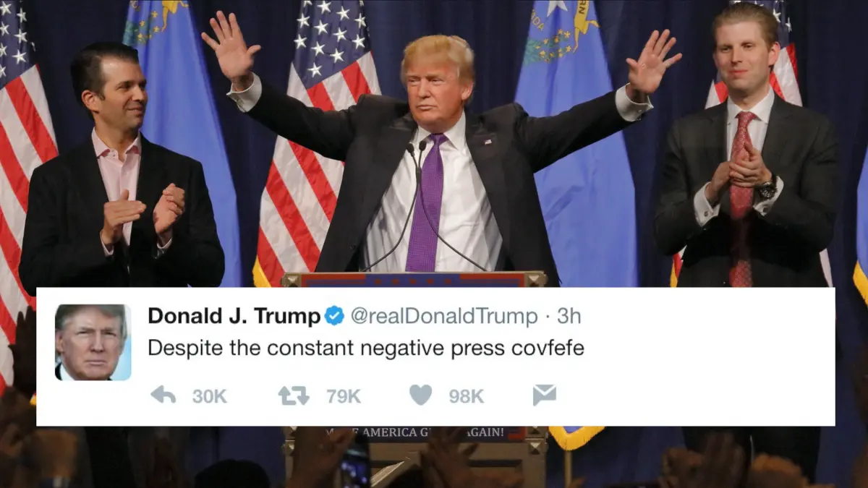Click the blue verified checkmark badge
This screenshot has width=868, height=488.
[333, 316]
